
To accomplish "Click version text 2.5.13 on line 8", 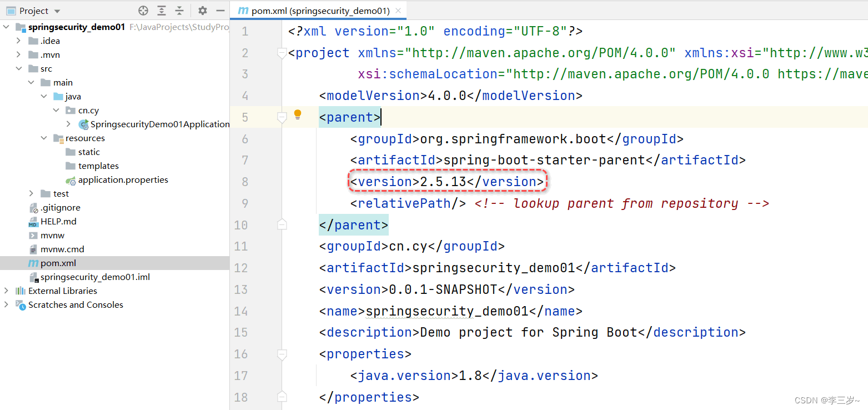I will tap(443, 182).
